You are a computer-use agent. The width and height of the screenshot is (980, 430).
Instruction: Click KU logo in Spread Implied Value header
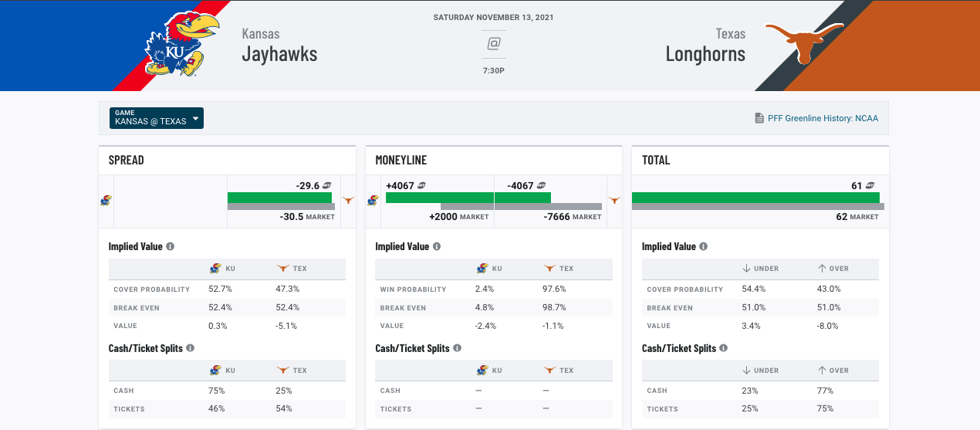pos(215,269)
